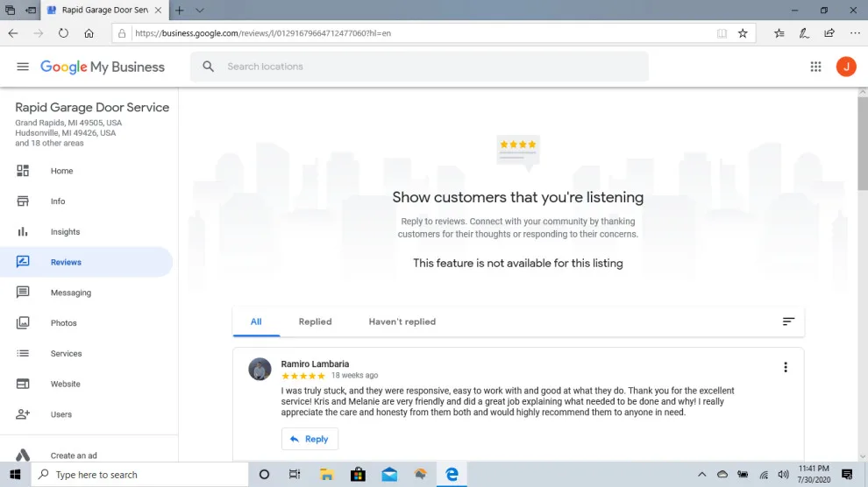Open File Explorer from the taskbar

pyautogui.click(x=327, y=474)
